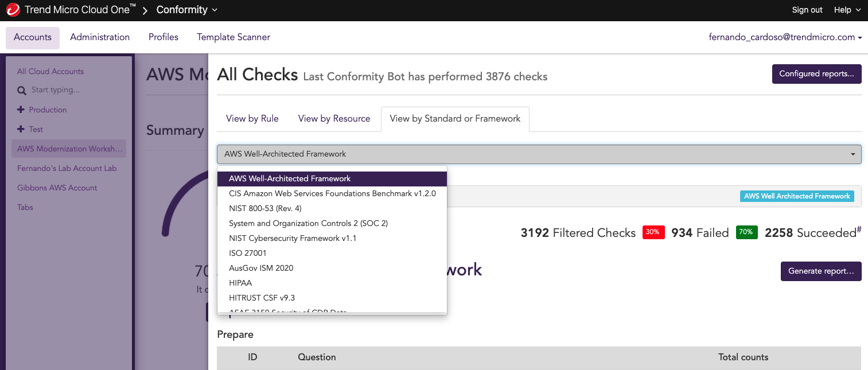Select the Tabs account in sidebar
This screenshot has height=370, width=868.
(x=25, y=207)
